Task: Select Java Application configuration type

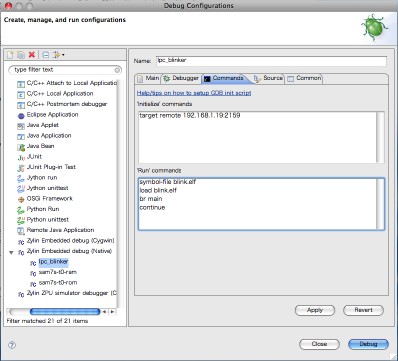Action: click(x=49, y=136)
